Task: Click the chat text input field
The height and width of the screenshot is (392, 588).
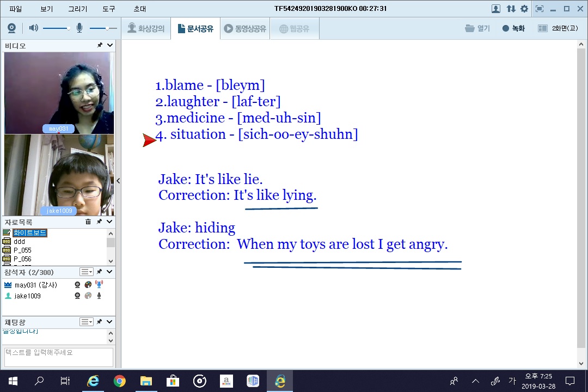Action: pyautogui.click(x=59, y=357)
